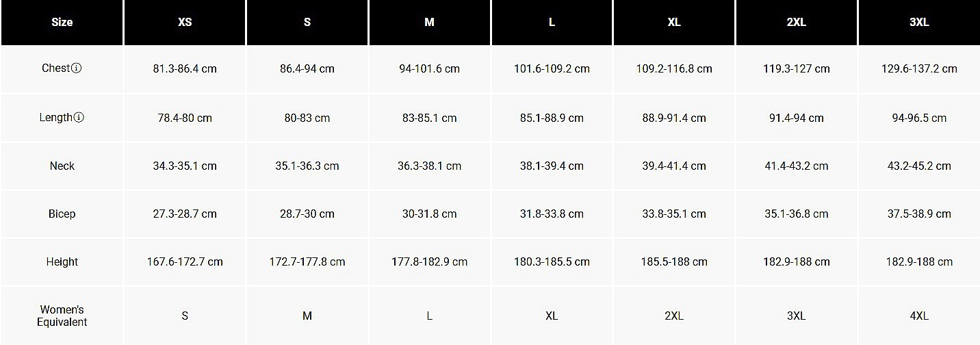Click the 28.7-30 cm bicep cell
The height and width of the screenshot is (345, 980).
307,214
